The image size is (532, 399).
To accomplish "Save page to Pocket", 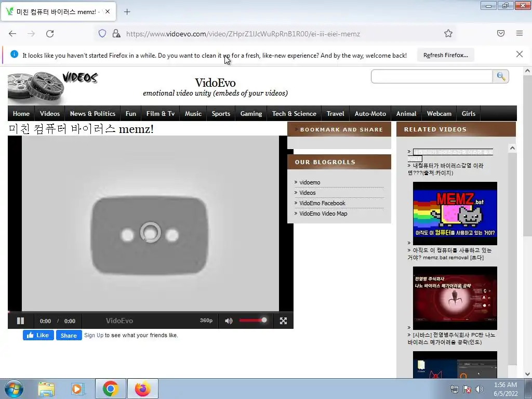I will [x=501, y=33].
